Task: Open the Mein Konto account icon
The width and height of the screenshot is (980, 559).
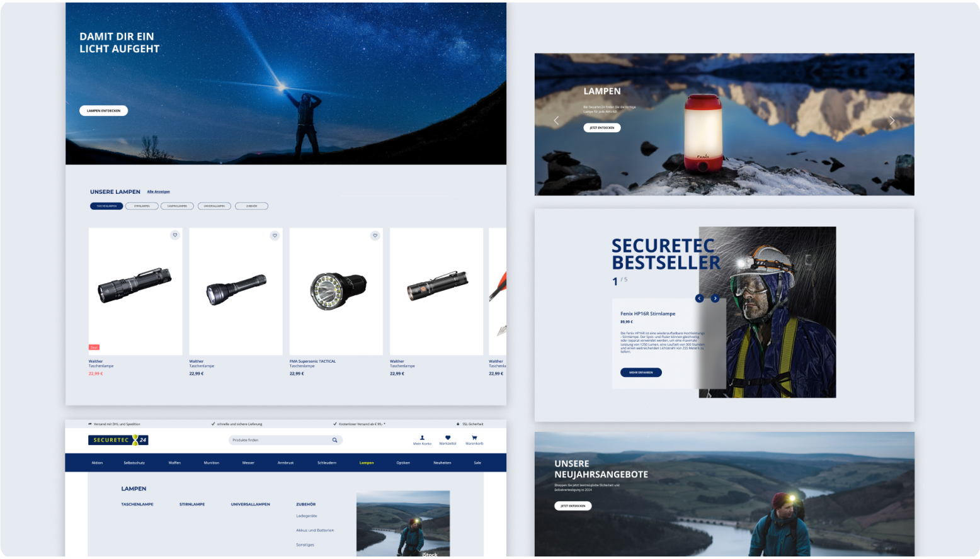Action: click(x=422, y=438)
